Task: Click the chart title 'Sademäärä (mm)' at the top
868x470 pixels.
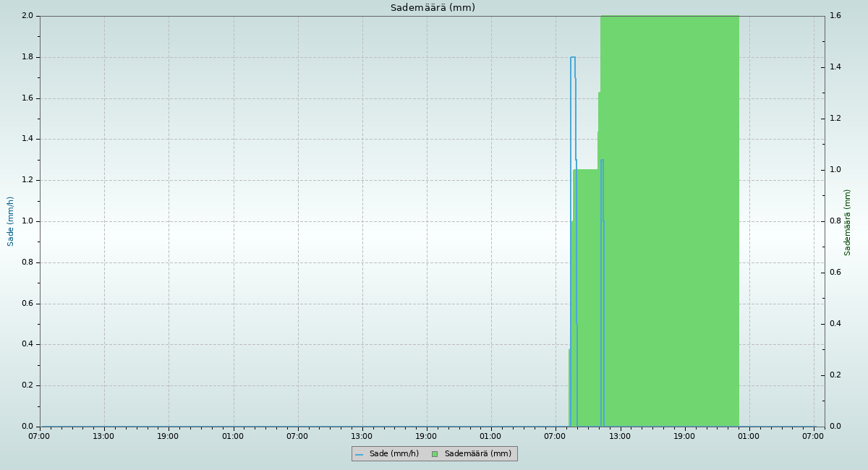Action: click(433, 8)
